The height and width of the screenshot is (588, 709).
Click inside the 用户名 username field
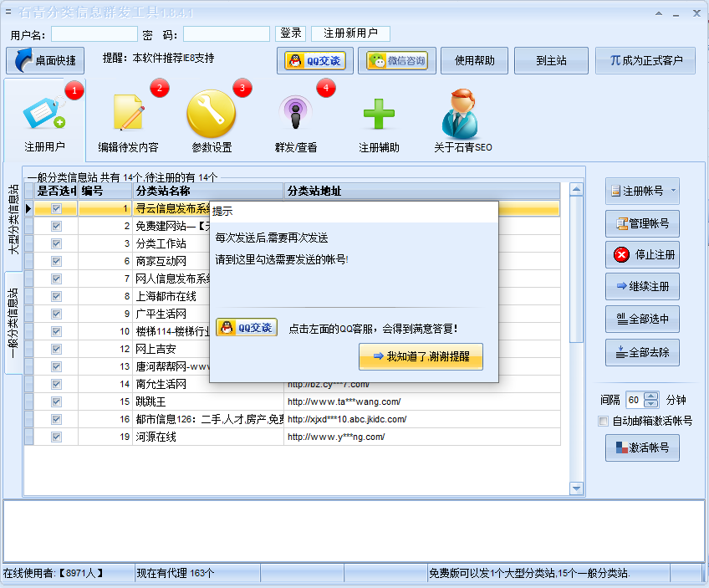[x=94, y=33]
